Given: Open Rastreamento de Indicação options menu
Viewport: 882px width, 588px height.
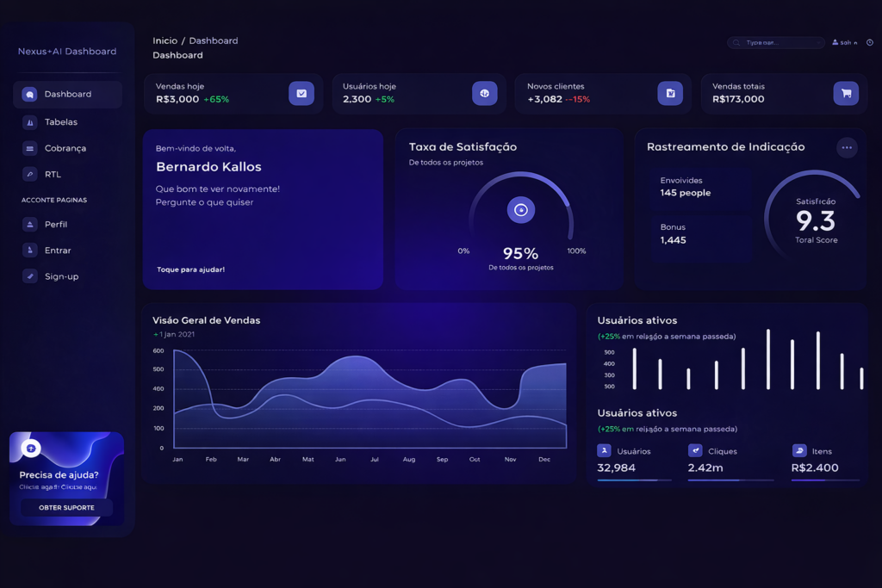Looking at the screenshot, I should coord(847,147).
